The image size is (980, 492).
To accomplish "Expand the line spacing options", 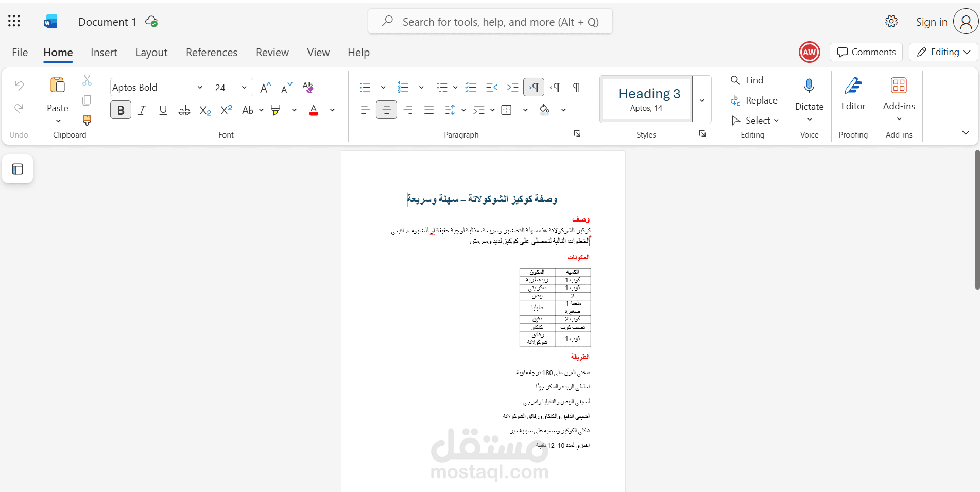I will pyautogui.click(x=463, y=110).
